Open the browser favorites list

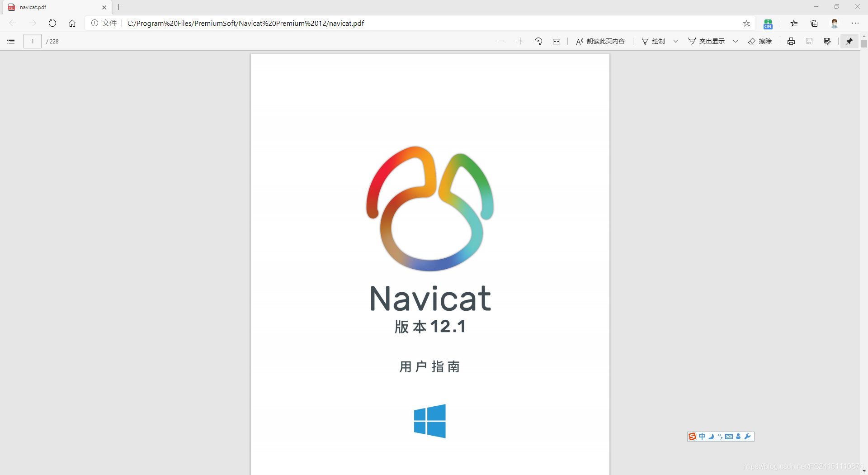[794, 23]
